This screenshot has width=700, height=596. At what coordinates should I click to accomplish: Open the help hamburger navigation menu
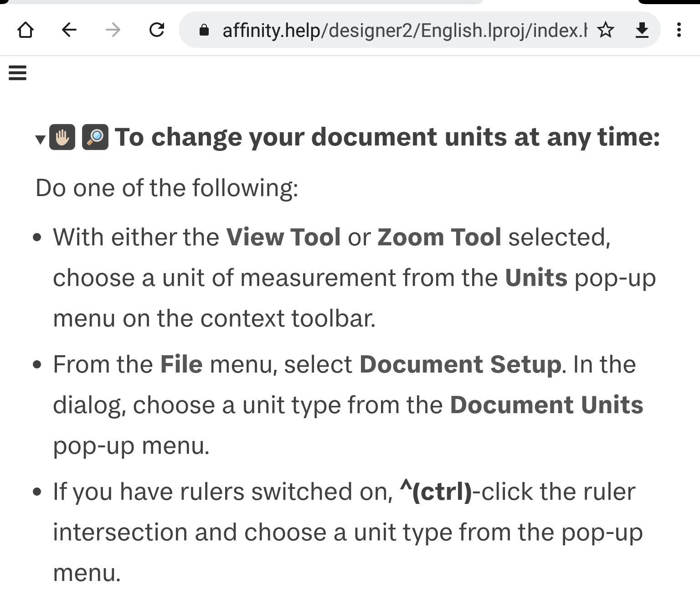[17, 73]
